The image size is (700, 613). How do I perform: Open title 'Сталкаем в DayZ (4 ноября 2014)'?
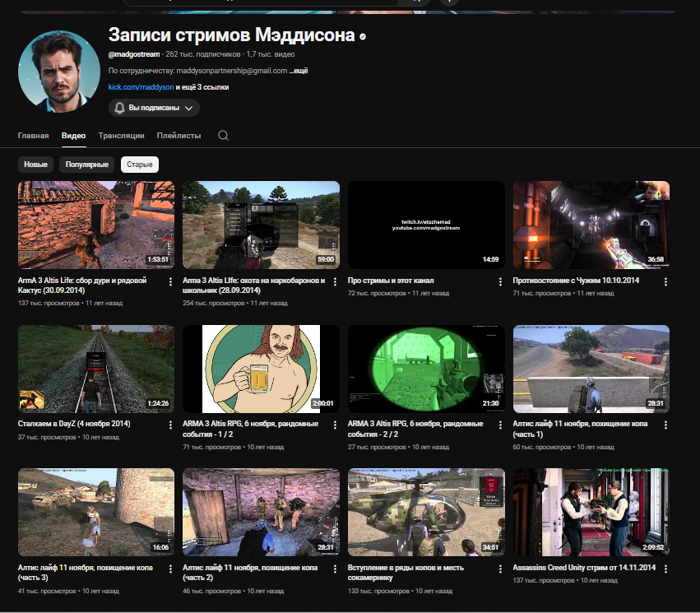[74, 424]
